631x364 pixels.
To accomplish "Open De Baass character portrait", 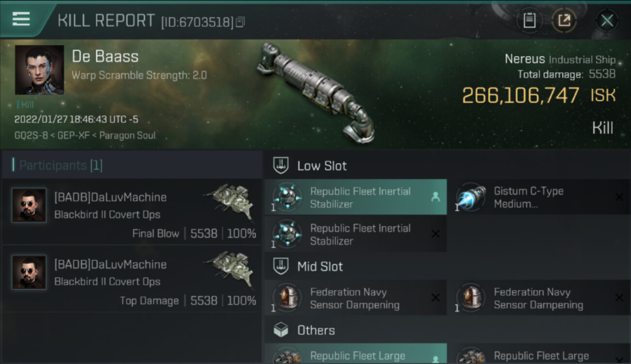I will [39, 70].
